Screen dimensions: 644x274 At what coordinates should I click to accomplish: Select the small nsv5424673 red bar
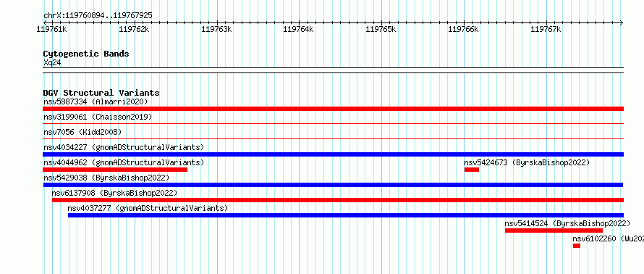click(472, 170)
